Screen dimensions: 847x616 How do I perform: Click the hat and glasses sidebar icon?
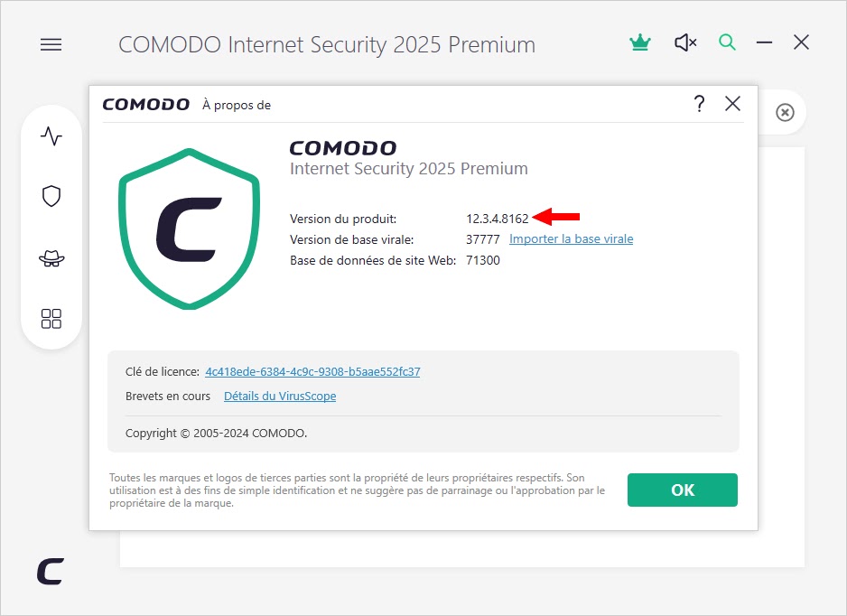[51, 258]
